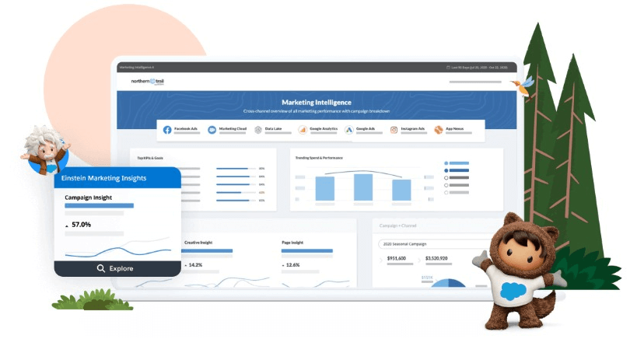Select the App Nexus label
This screenshot has width=644, height=339.
click(455, 128)
